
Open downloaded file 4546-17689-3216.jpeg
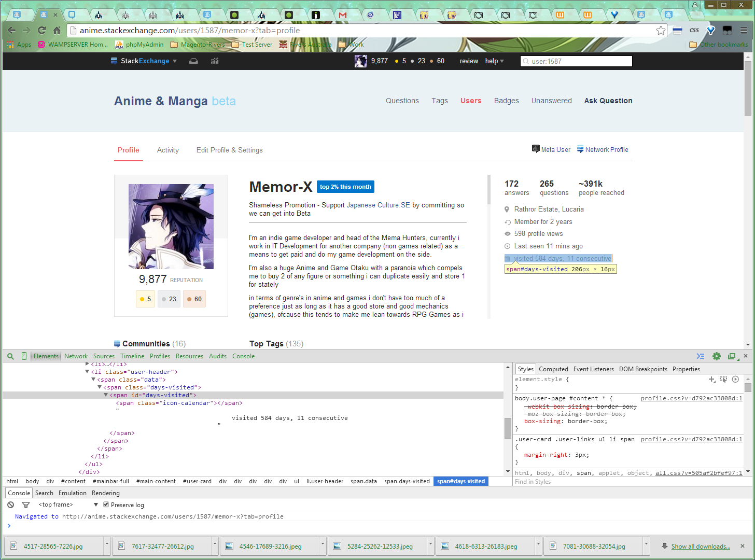pos(270,546)
